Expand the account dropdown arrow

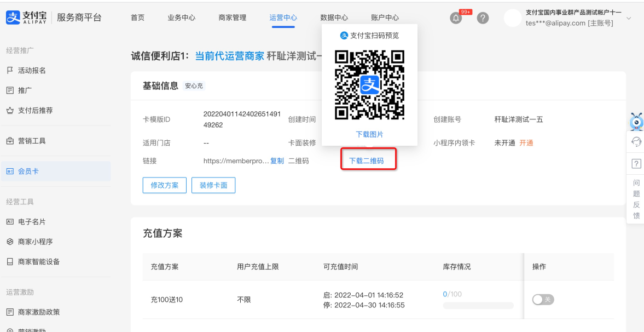pos(628,18)
